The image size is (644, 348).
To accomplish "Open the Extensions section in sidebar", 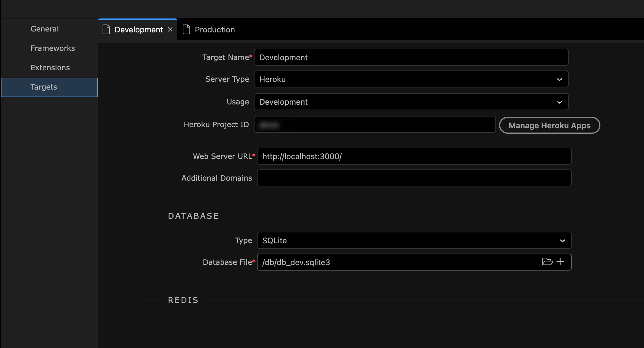I will tap(50, 67).
